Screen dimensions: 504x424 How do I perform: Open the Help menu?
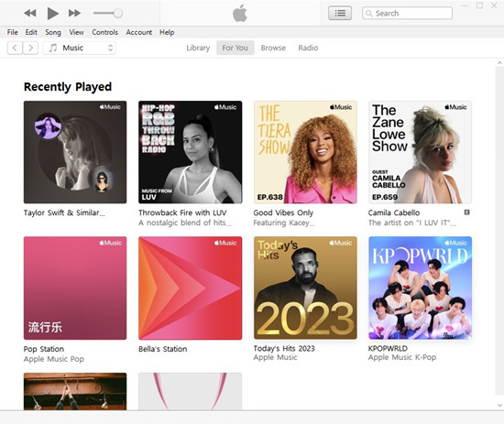coord(167,32)
